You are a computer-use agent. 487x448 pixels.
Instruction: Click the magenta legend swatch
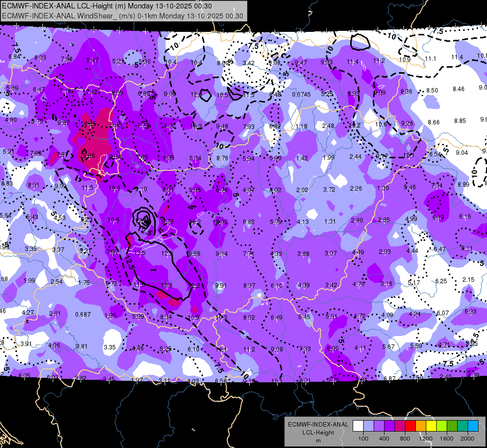[400, 426]
